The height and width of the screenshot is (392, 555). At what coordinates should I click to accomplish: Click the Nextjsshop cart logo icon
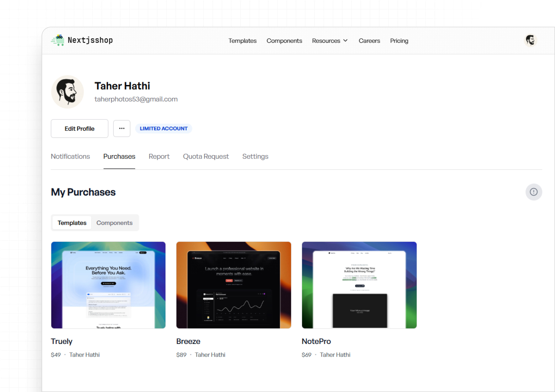[x=58, y=40]
